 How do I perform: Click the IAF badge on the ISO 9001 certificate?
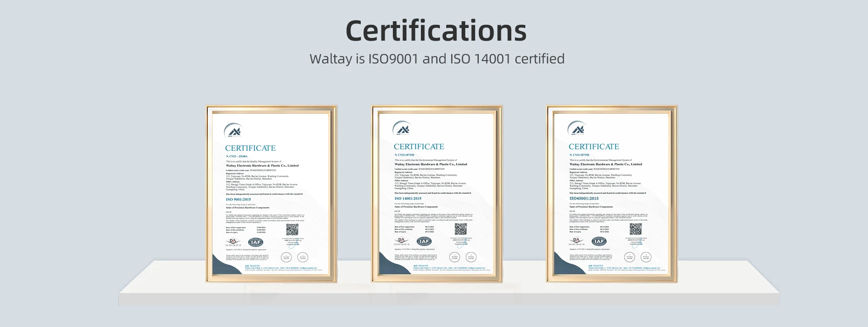[255, 243]
